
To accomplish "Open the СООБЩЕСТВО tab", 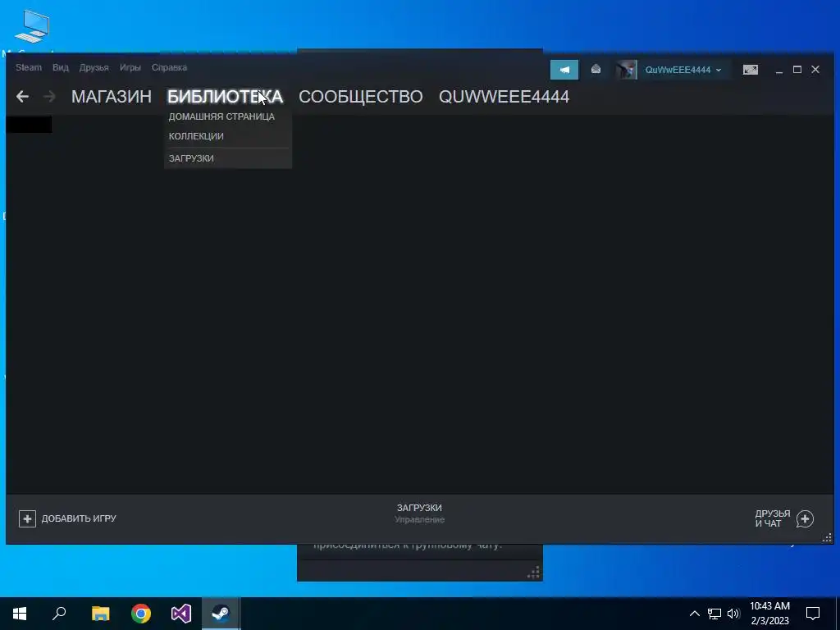I will pyautogui.click(x=361, y=97).
